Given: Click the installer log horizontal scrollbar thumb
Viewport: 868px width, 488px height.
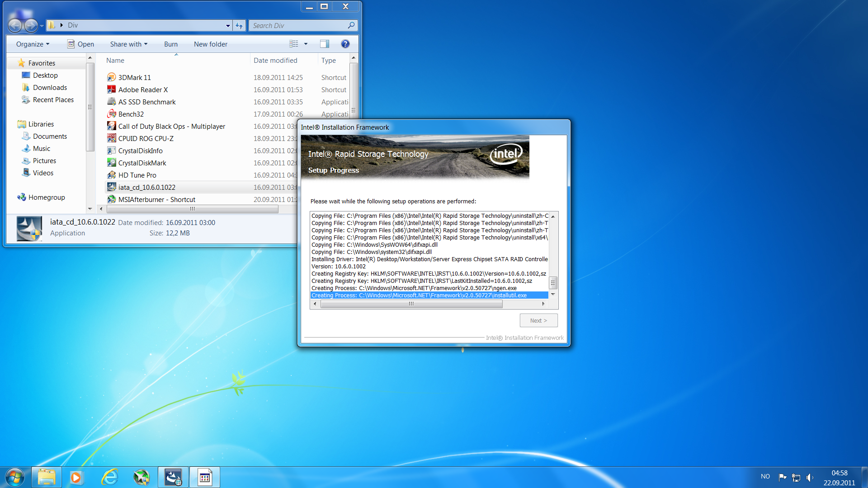Looking at the screenshot, I should (x=411, y=304).
